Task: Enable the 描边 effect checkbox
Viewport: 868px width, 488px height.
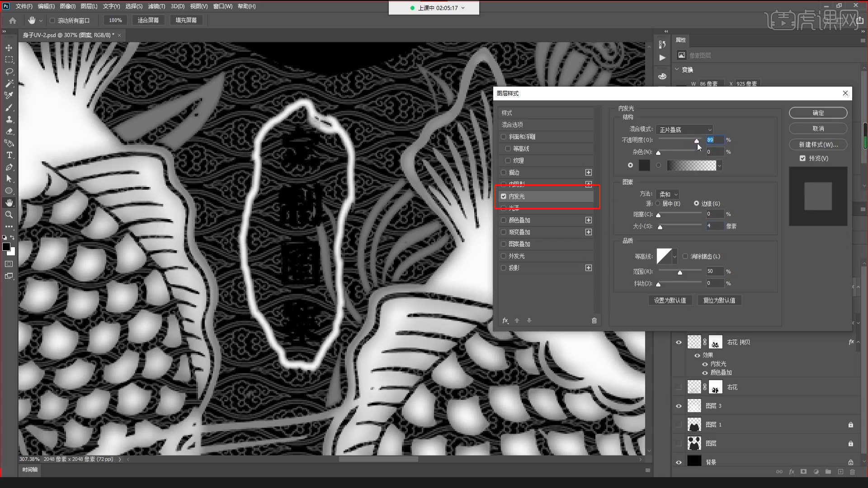Action: (503, 172)
